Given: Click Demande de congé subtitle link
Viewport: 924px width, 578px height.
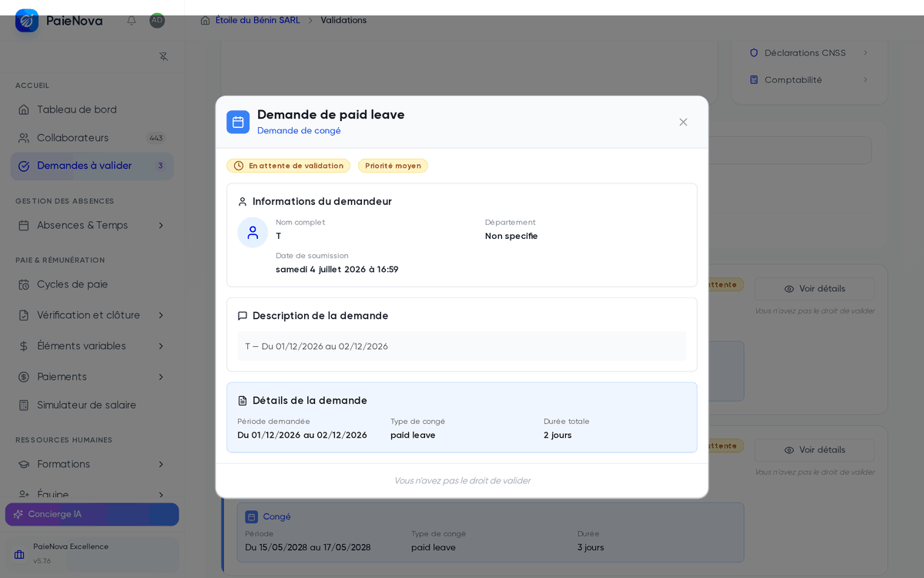Looking at the screenshot, I should (x=299, y=131).
